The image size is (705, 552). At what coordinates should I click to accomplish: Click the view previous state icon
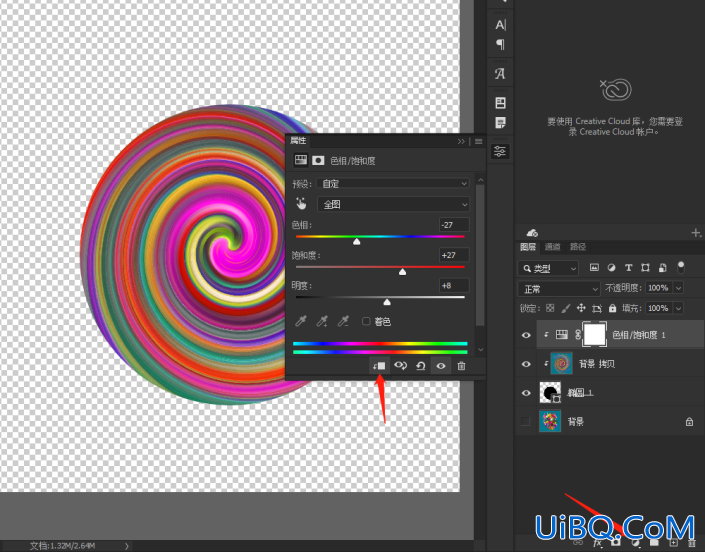click(400, 365)
